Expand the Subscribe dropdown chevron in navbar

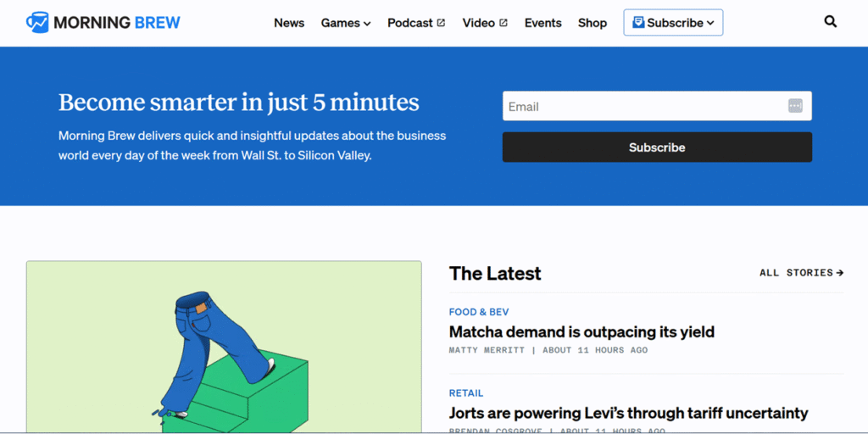710,23
